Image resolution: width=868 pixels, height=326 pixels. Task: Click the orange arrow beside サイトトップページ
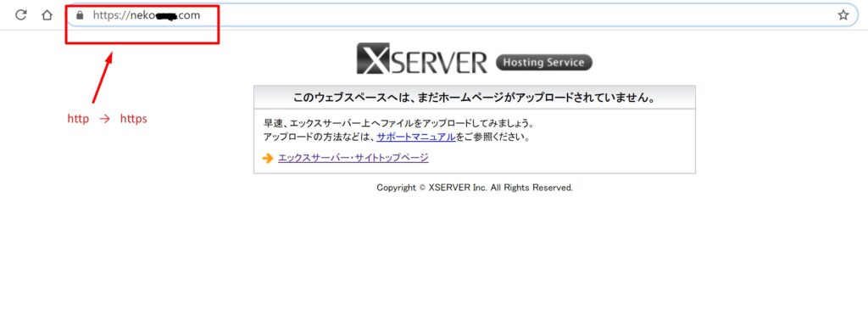click(x=268, y=159)
